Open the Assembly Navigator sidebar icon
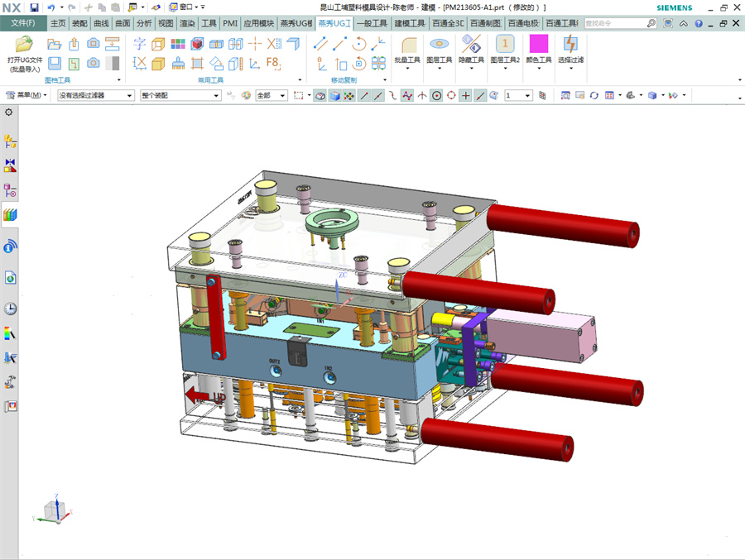 11,143
